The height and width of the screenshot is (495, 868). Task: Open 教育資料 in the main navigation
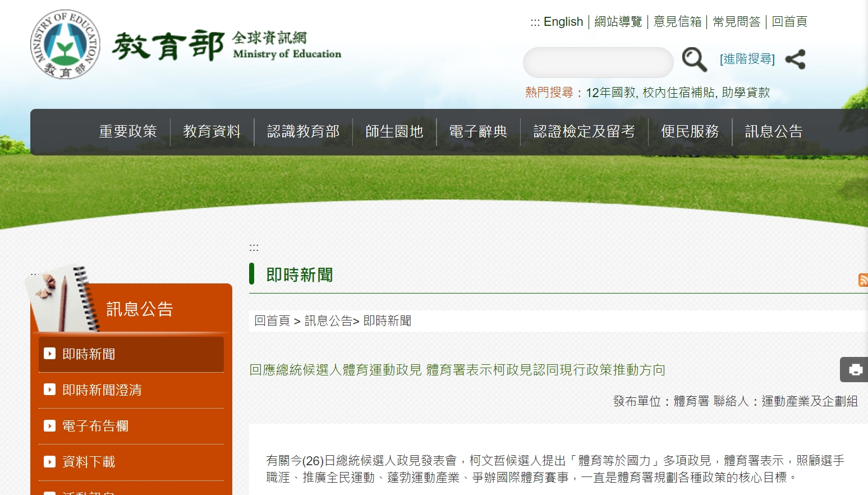212,131
